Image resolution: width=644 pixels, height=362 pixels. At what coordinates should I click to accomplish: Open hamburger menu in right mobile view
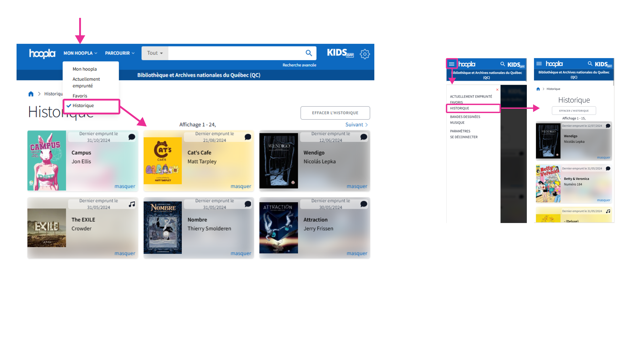[539, 63]
